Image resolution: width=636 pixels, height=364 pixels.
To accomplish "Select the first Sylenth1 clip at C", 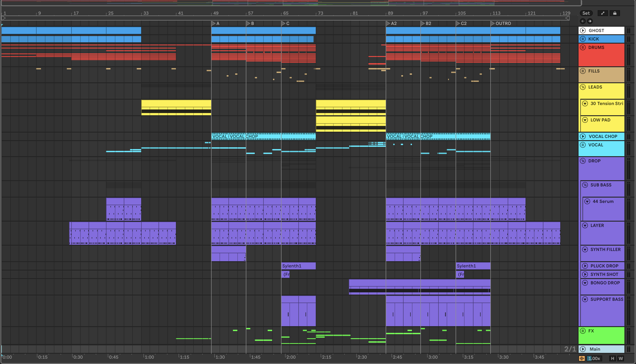I will click(x=298, y=266).
